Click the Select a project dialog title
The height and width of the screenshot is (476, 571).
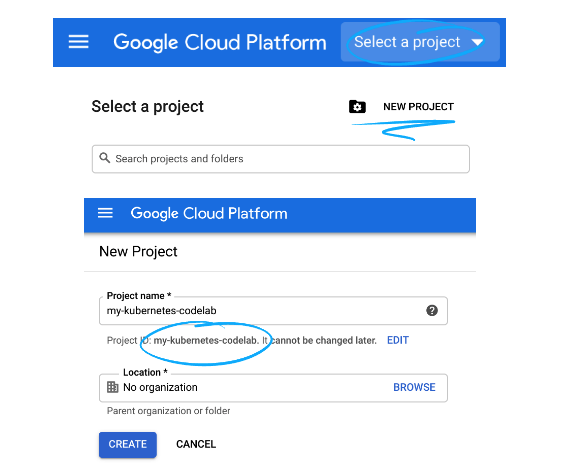[147, 107]
